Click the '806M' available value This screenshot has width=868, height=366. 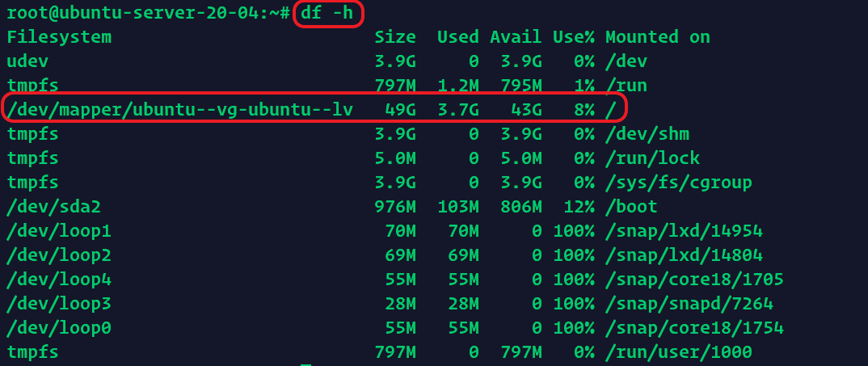pos(521,207)
